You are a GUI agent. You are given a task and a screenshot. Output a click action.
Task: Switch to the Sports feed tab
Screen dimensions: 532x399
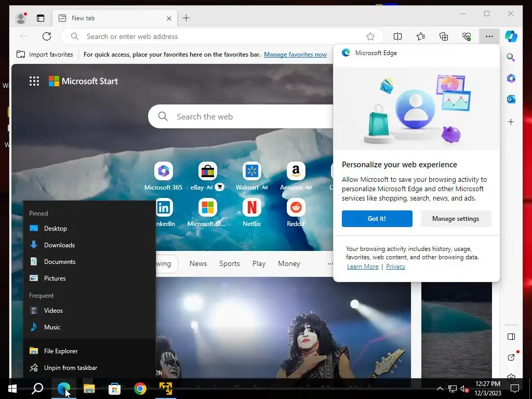229,263
